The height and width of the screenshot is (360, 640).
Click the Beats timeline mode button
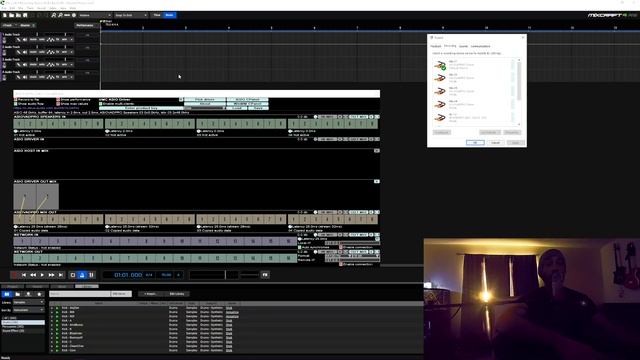click(x=169, y=15)
